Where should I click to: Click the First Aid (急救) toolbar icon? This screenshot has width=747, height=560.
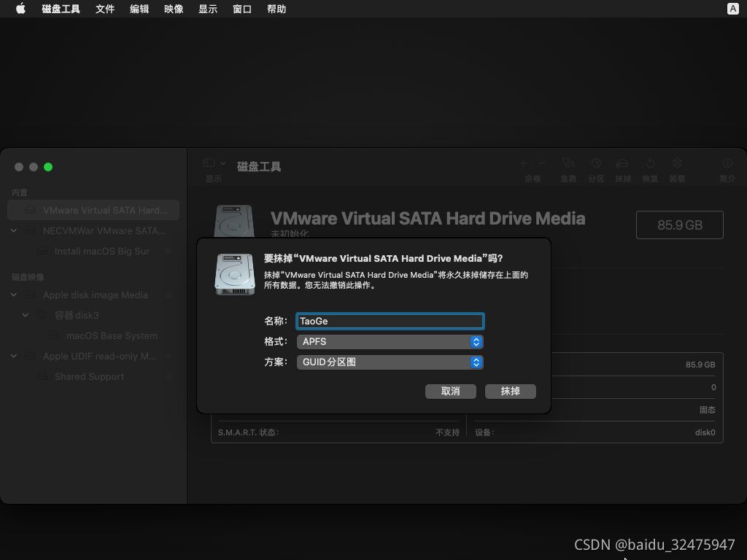pos(568,164)
